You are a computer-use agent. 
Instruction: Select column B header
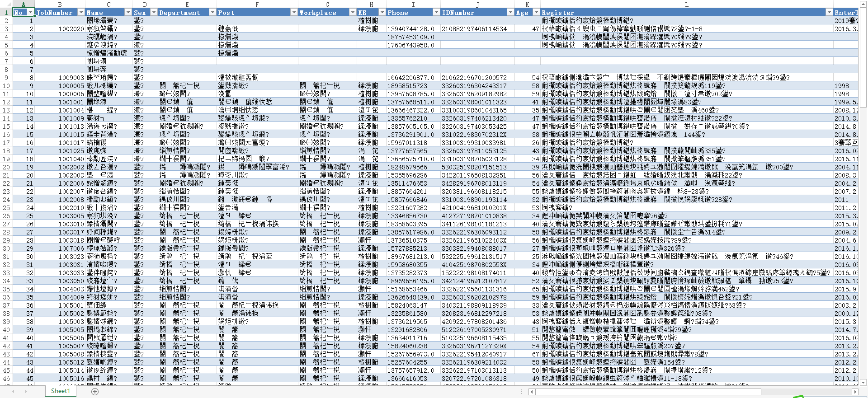(x=60, y=4)
